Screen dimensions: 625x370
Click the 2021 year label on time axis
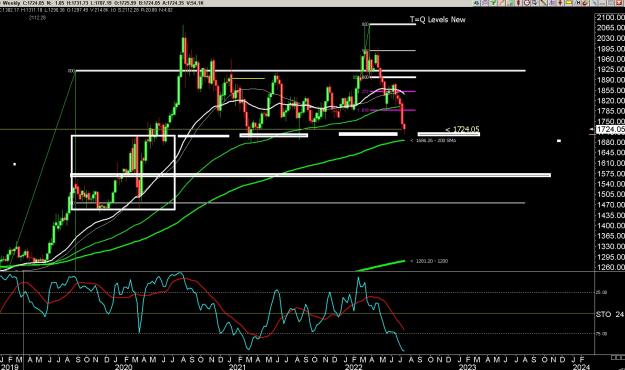click(237, 366)
